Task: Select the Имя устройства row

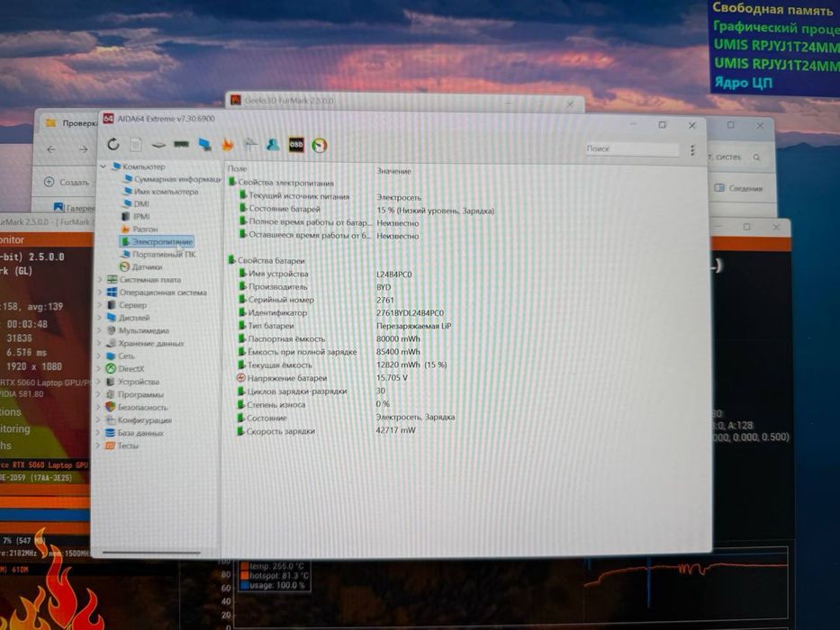Action: click(x=325, y=274)
